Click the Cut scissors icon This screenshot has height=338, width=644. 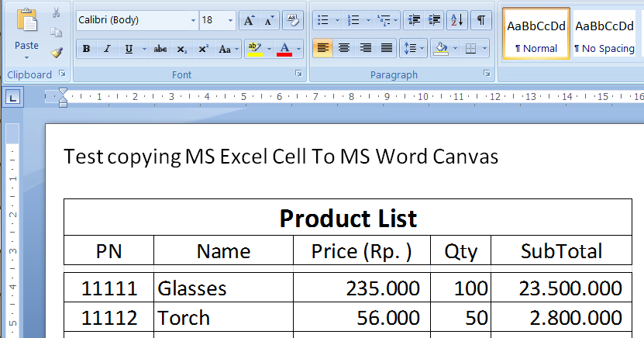tap(57, 13)
